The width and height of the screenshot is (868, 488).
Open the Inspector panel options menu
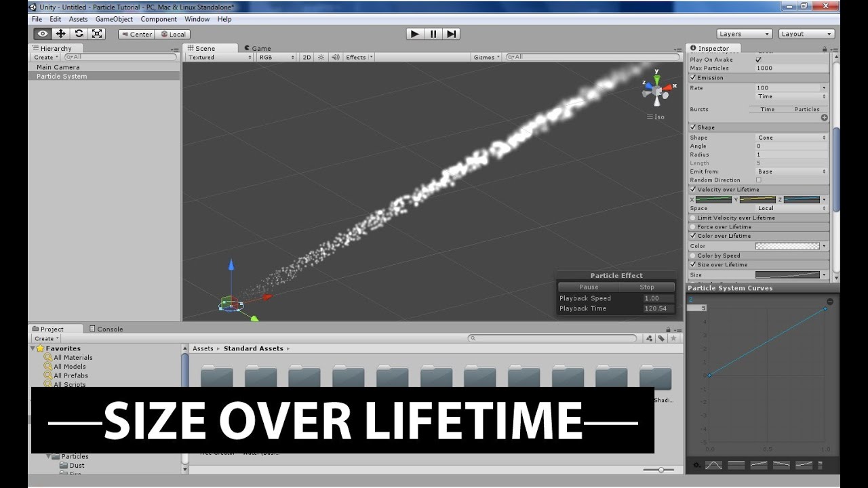tap(833, 49)
